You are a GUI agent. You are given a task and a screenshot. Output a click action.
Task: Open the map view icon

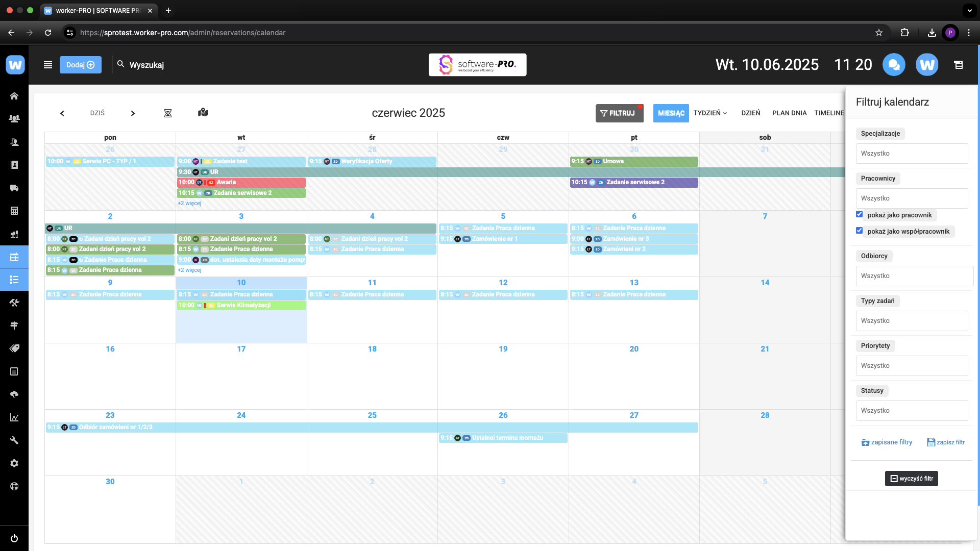(203, 113)
